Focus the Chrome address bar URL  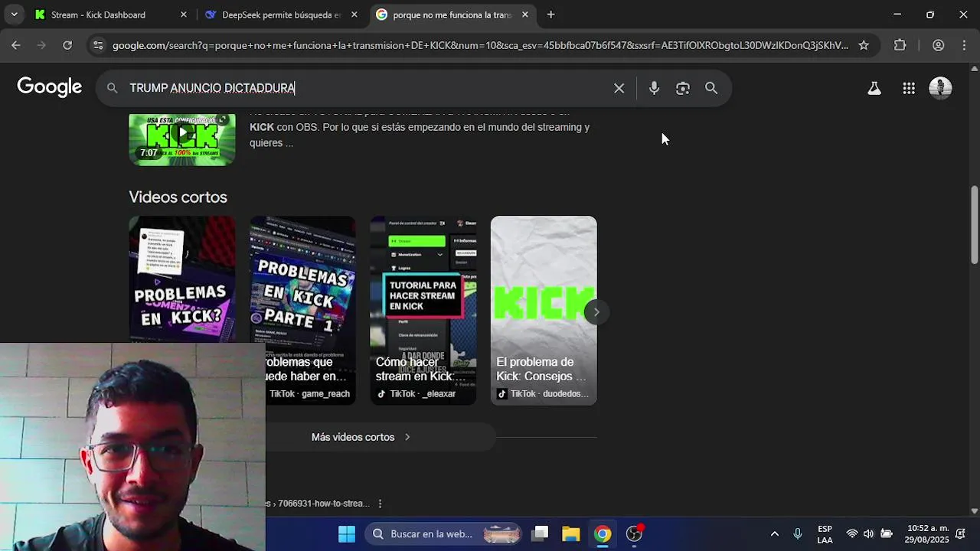480,45
